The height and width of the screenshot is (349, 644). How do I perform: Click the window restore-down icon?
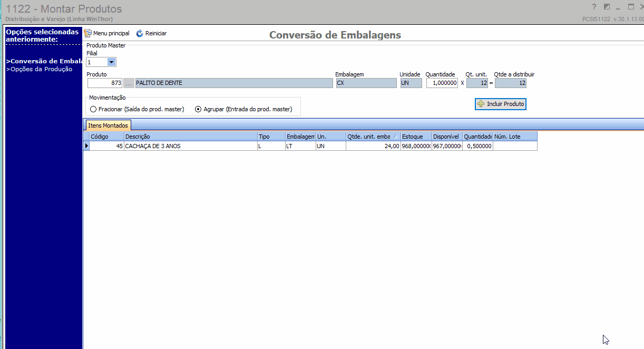tap(607, 7)
